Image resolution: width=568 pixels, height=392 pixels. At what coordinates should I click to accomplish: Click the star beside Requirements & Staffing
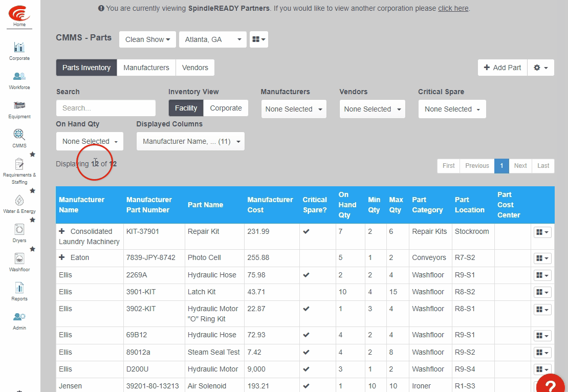point(32,155)
